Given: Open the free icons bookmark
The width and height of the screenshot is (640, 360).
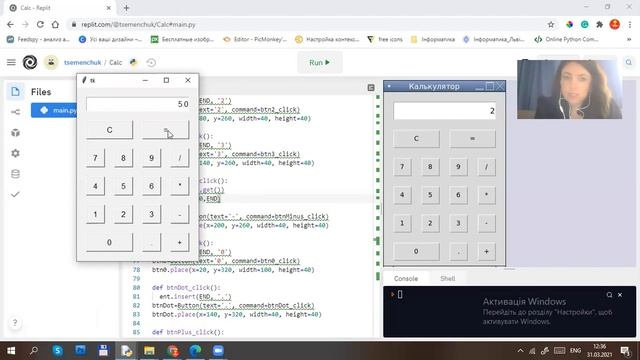Looking at the screenshot, I should 385,39.
